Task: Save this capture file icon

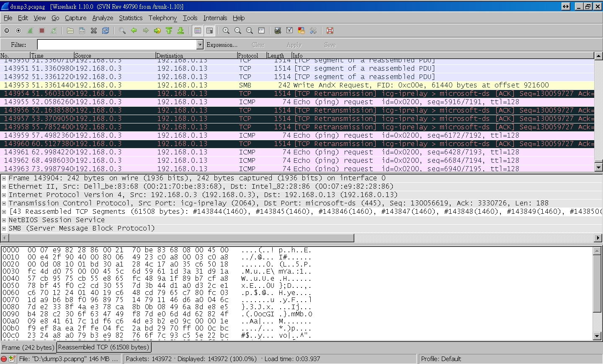Action: [x=82, y=31]
